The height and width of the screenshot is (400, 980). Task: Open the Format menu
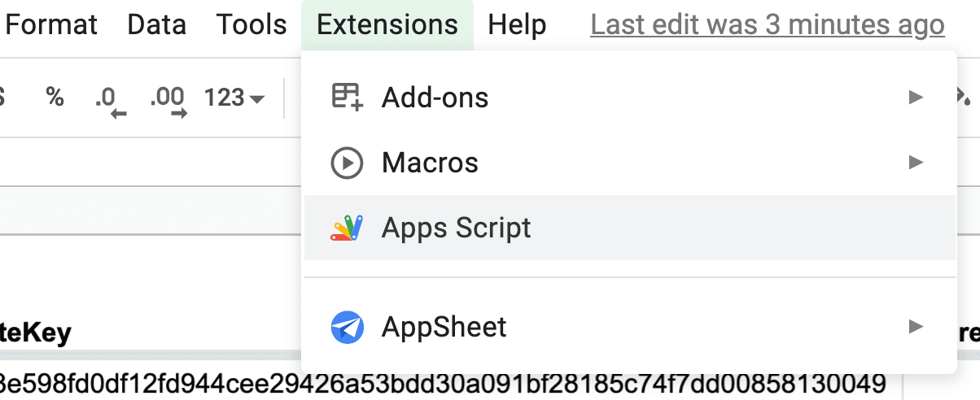51,24
